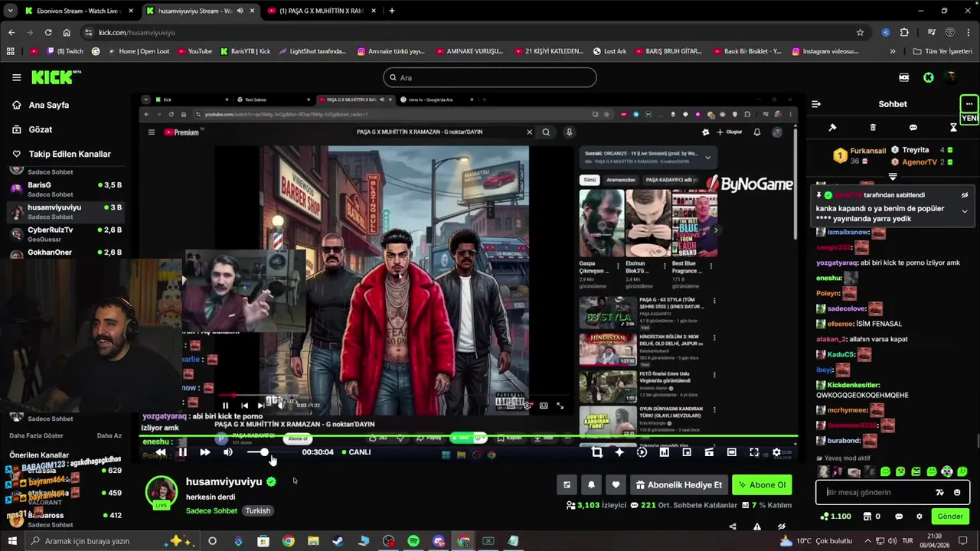This screenshot has height=551, width=980.
Task: Select CyberRulzTv channel in sidebar
Action: [67, 233]
